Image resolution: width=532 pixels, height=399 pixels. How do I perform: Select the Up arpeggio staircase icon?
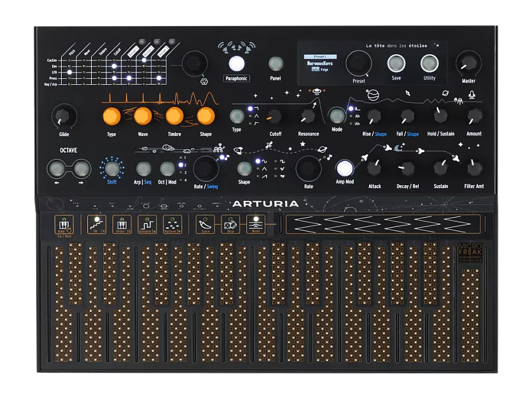click(97, 225)
